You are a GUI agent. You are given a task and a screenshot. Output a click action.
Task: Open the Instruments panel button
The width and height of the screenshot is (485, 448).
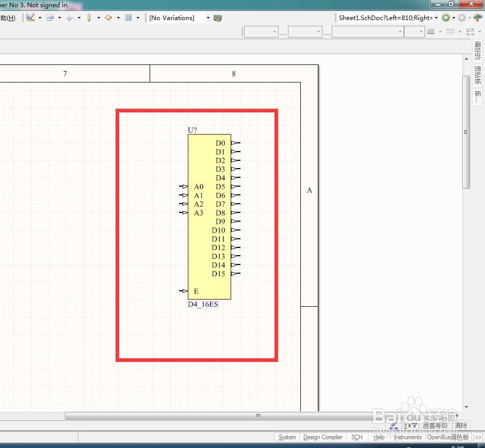pyautogui.click(x=408, y=437)
